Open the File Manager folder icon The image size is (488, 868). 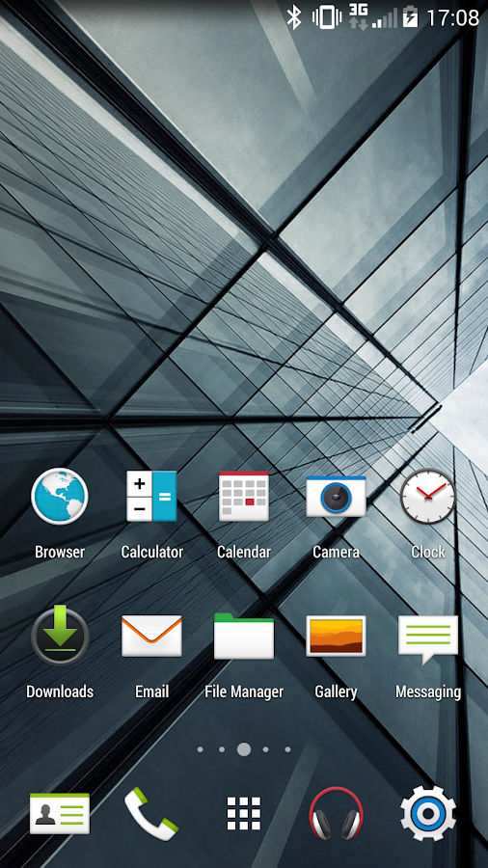pos(244,636)
